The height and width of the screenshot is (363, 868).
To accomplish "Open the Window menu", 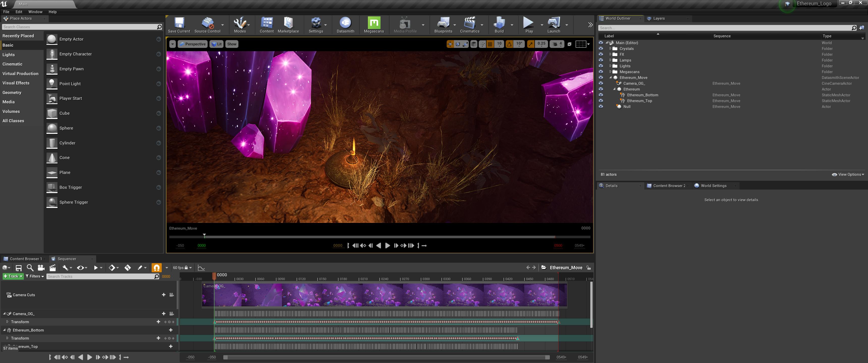I will coord(35,12).
